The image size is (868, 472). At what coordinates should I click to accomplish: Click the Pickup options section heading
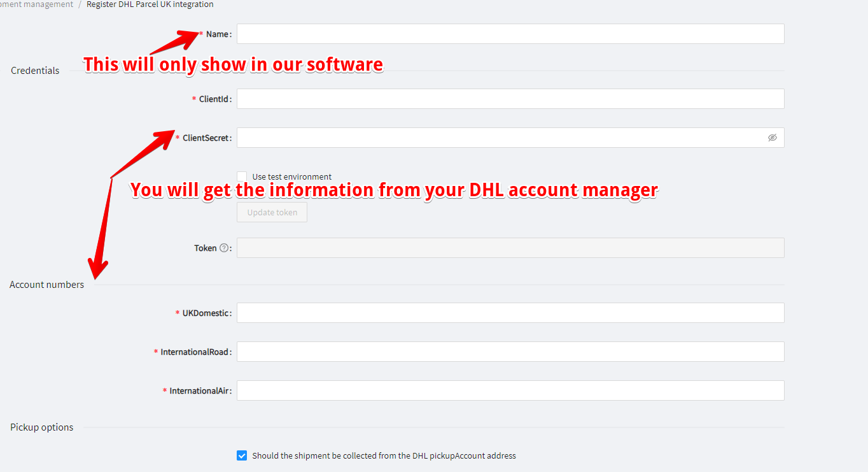coord(42,427)
